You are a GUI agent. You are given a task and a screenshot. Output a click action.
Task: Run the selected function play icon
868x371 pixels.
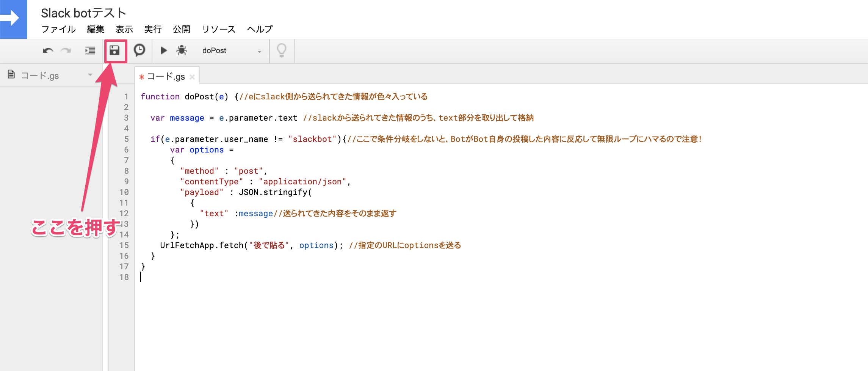point(164,50)
